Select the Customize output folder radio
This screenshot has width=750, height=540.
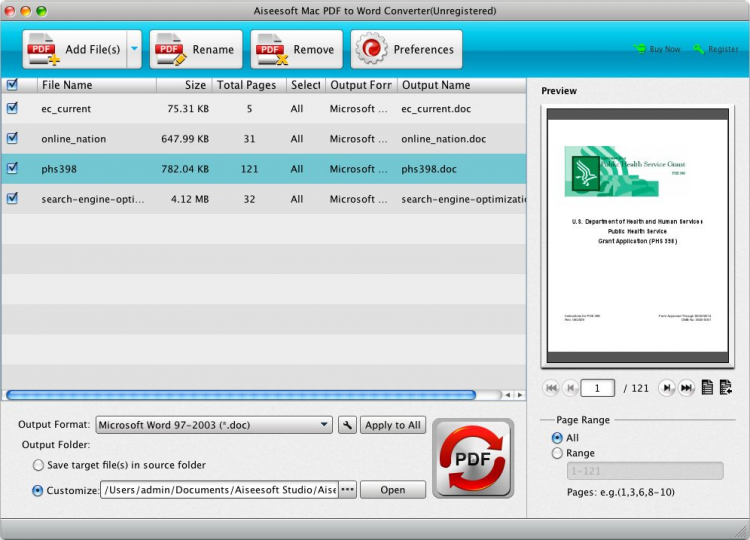pos(37,491)
